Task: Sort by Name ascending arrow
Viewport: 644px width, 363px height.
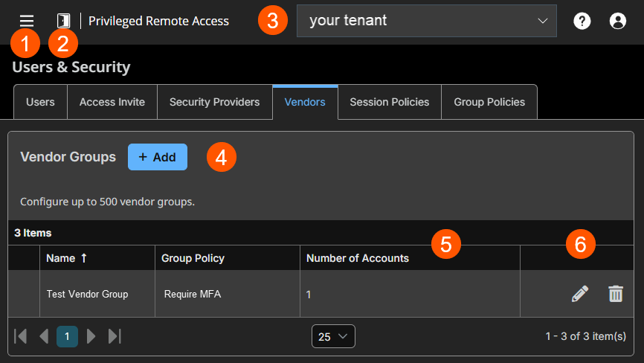Action: (84, 258)
